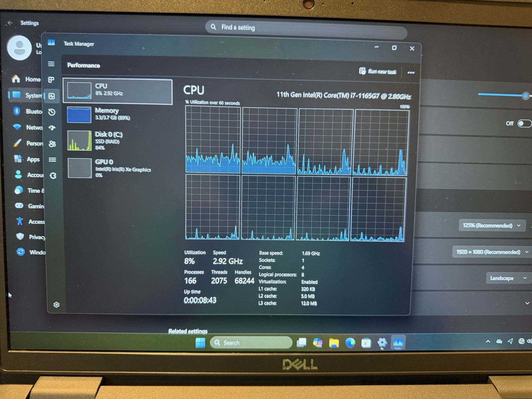Open Privacy & security in Settings sidebar
The image size is (532, 399).
click(x=30, y=237)
